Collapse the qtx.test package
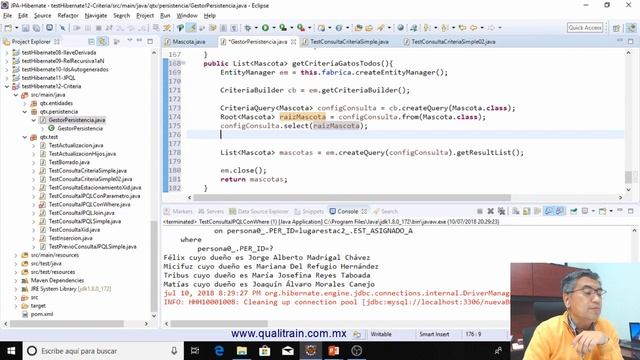 (24, 137)
